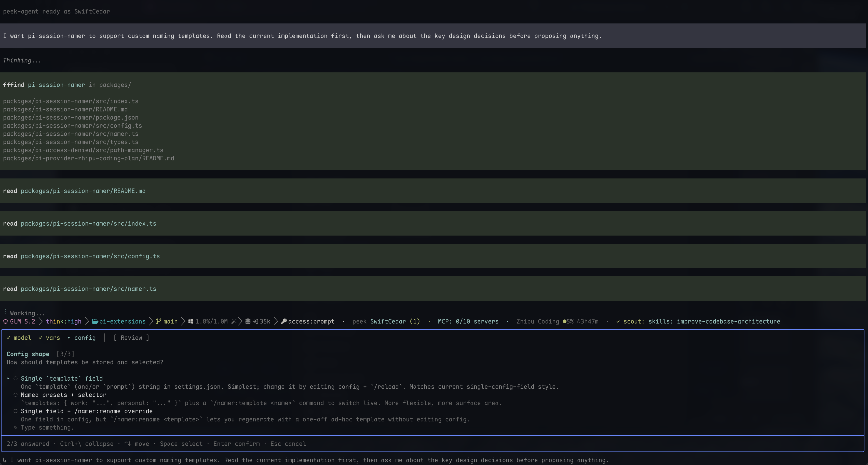The height and width of the screenshot is (465, 868).
Task: Click the chevron separator after main
Action: pyautogui.click(x=183, y=321)
